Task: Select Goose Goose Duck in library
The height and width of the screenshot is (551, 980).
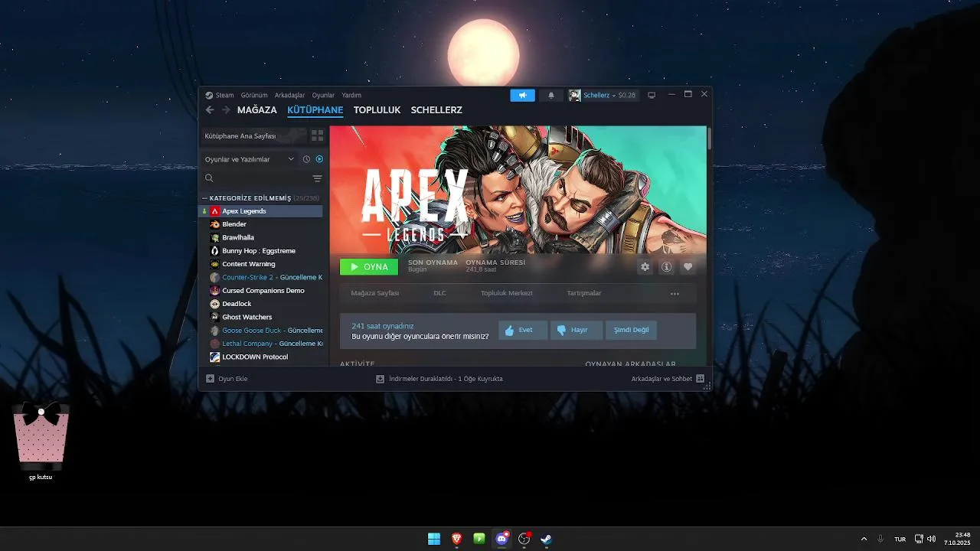Action: point(260,331)
